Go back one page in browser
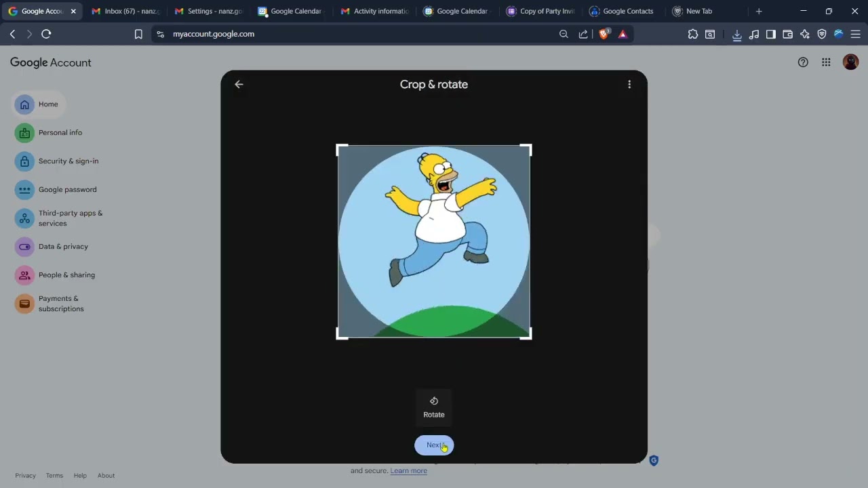Viewport: 868px width, 488px height. point(12,34)
